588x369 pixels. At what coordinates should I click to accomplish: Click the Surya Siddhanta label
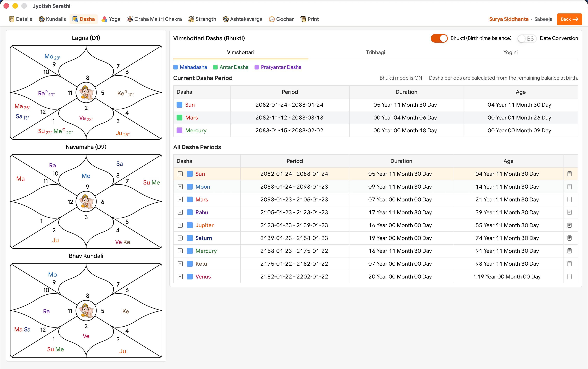pos(508,19)
